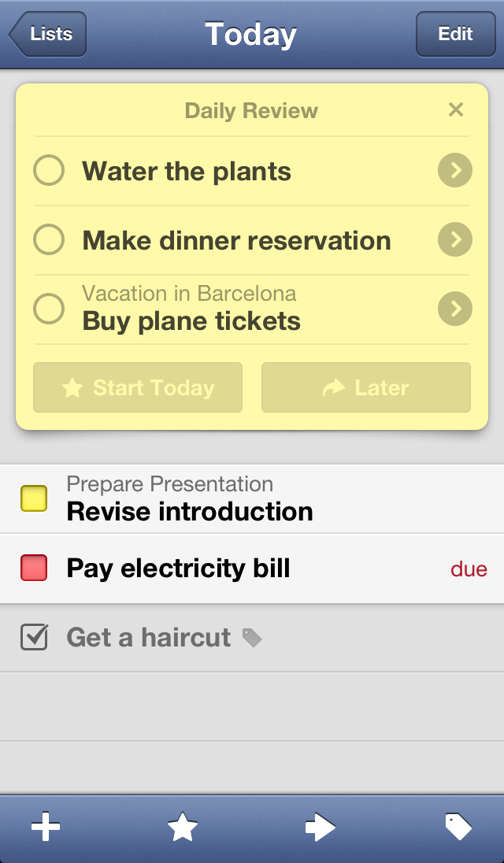Viewport: 504px width, 863px height.
Task: Open details chevron for Make dinner reservation
Action: (454, 239)
